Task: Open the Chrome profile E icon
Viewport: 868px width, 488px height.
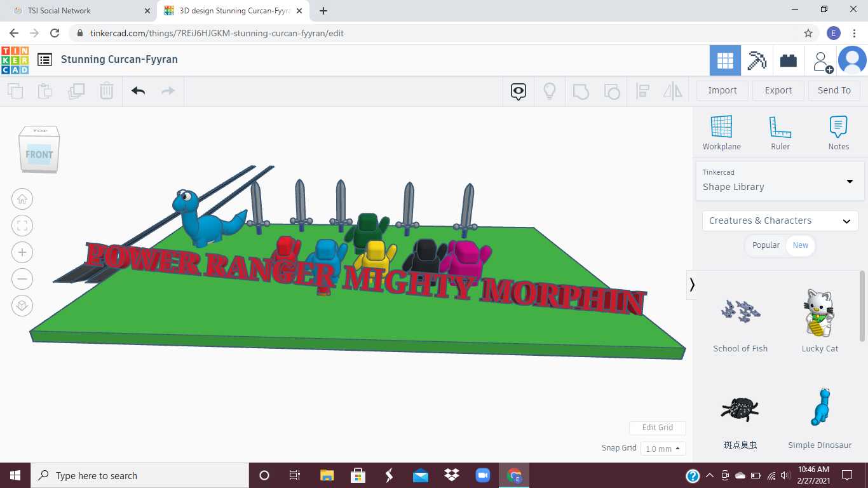Action: pyautogui.click(x=834, y=33)
